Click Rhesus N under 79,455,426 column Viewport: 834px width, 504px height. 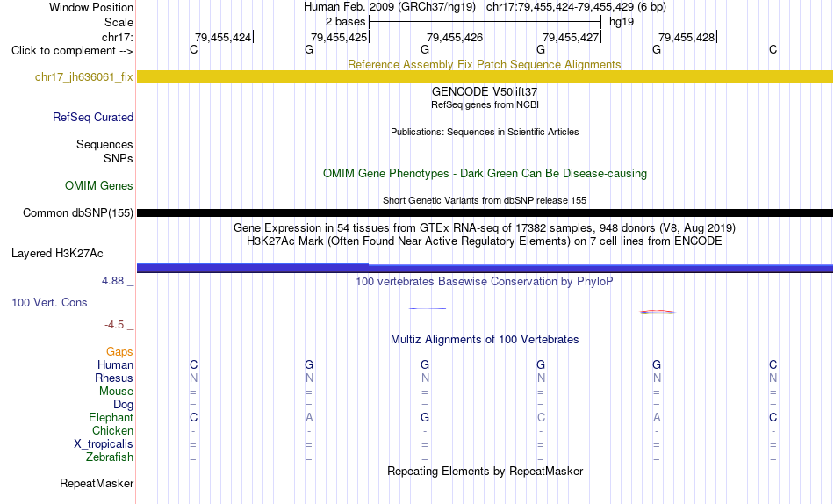[425, 378]
